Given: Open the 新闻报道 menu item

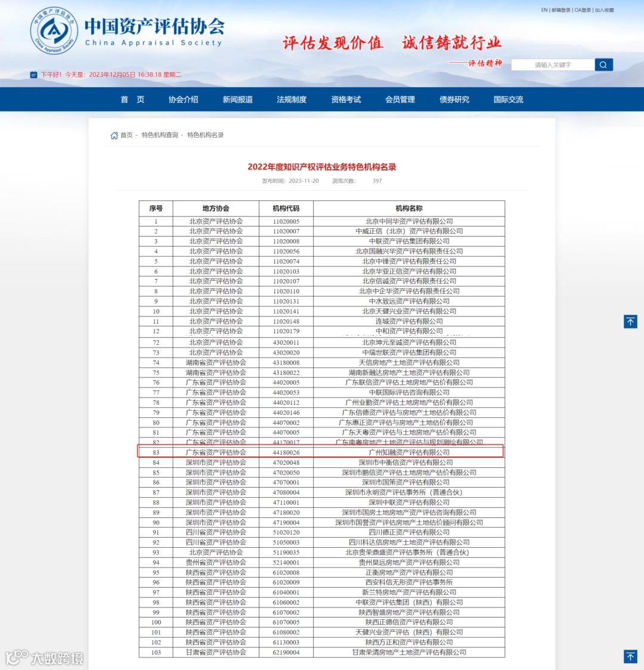Looking at the screenshot, I should (237, 100).
